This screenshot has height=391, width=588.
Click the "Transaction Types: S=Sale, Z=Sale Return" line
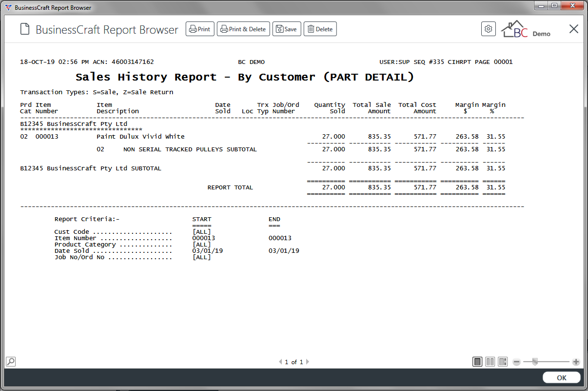[x=97, y=92]
